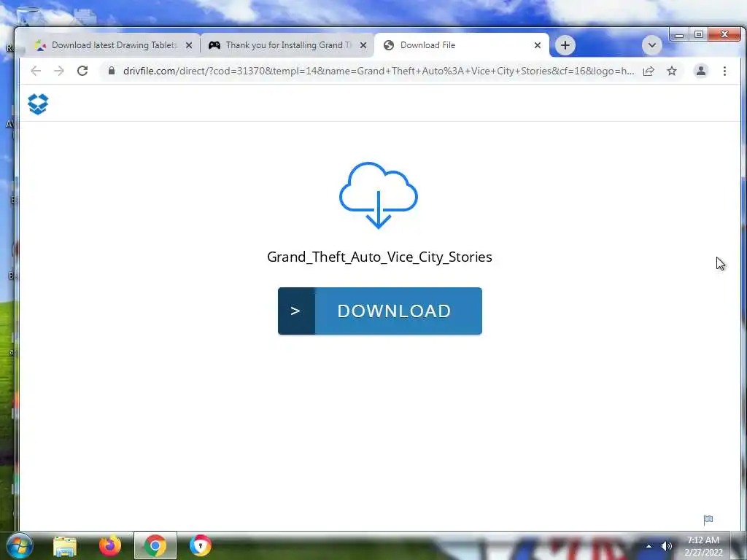
Task: Close the Download latest Drawing Tablet tab
Action: [189, 45]
